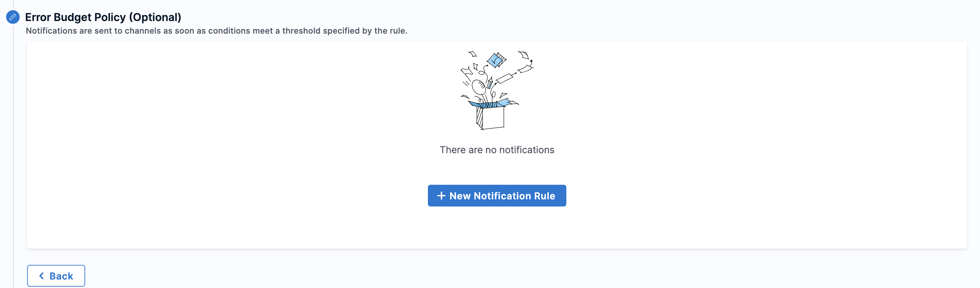Create a New Notification Rule
Viewport: 980px width, 288px height.
tap(497, 196)
